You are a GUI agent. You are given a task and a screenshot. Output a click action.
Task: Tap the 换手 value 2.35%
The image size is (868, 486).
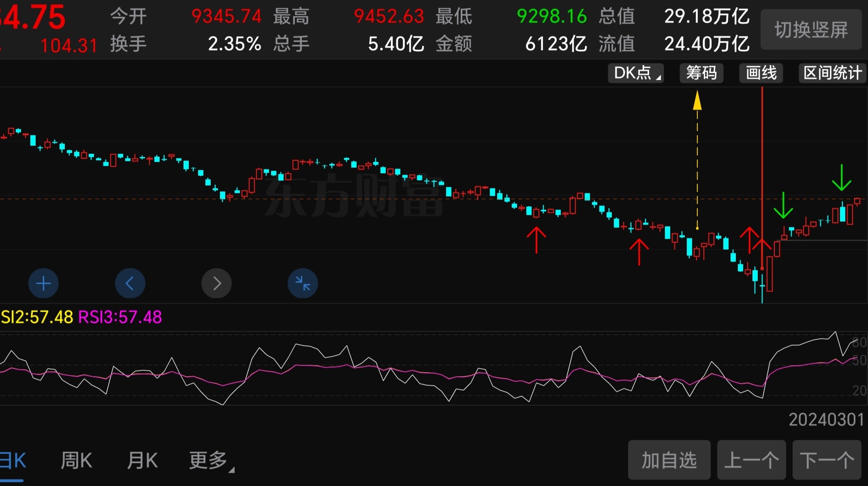pos(235,44)
